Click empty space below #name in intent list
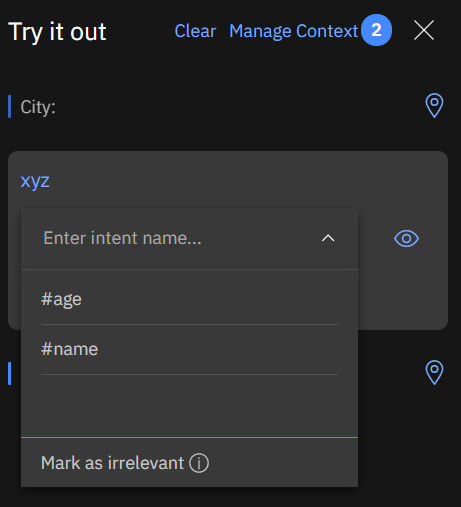The height and width of the screenshot is (507, 461). [189, 405]
